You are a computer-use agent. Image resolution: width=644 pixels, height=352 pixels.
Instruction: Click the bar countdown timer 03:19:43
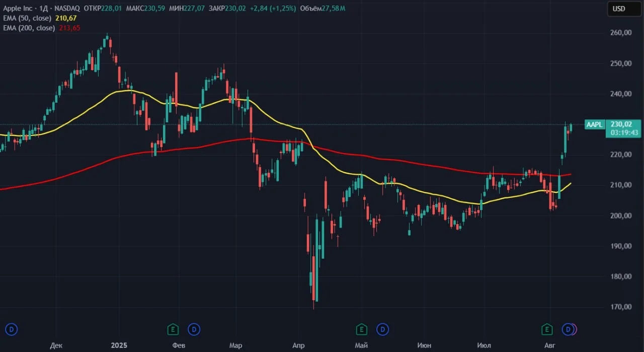click(623, 133)
